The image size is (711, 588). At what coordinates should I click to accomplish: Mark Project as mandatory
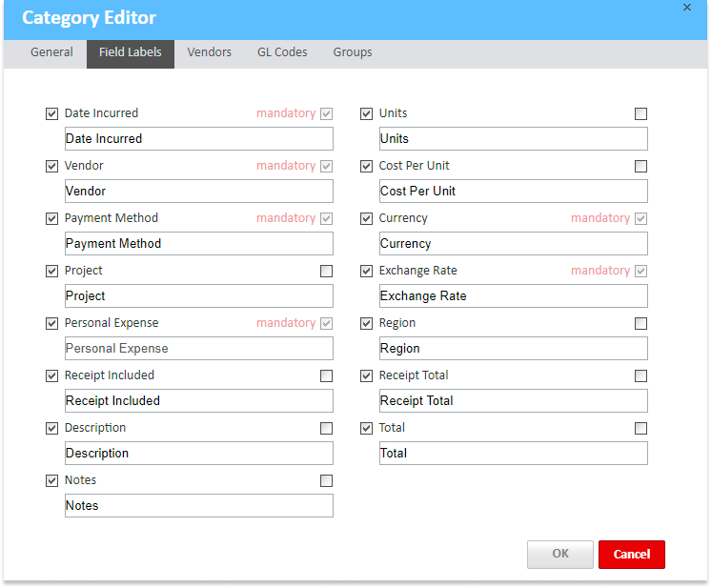tap(327, 271)
